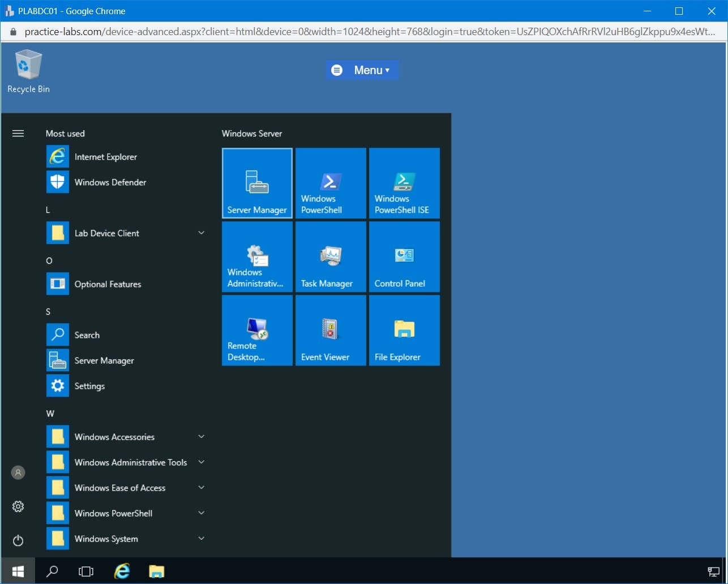The width and height of the screenshot is (728, 584).
Task: Open the Settings gear in Start rail
Action: [18, 506]
